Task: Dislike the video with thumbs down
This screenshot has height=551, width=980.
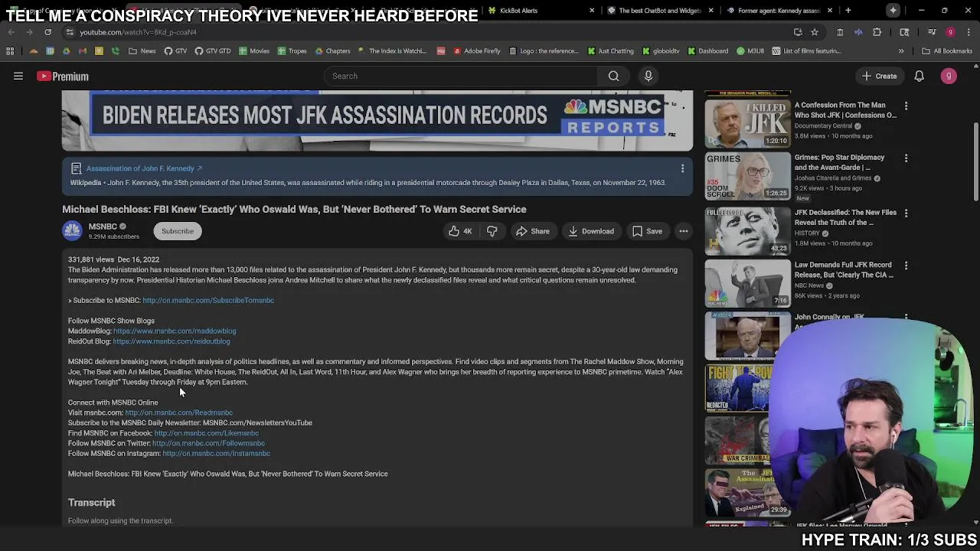Action: [492, 231]
